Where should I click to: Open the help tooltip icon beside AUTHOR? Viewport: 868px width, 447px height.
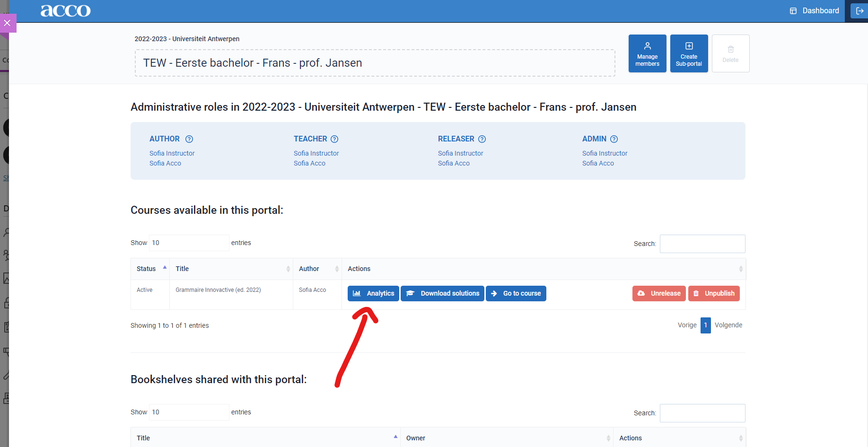tap(189, 139)
